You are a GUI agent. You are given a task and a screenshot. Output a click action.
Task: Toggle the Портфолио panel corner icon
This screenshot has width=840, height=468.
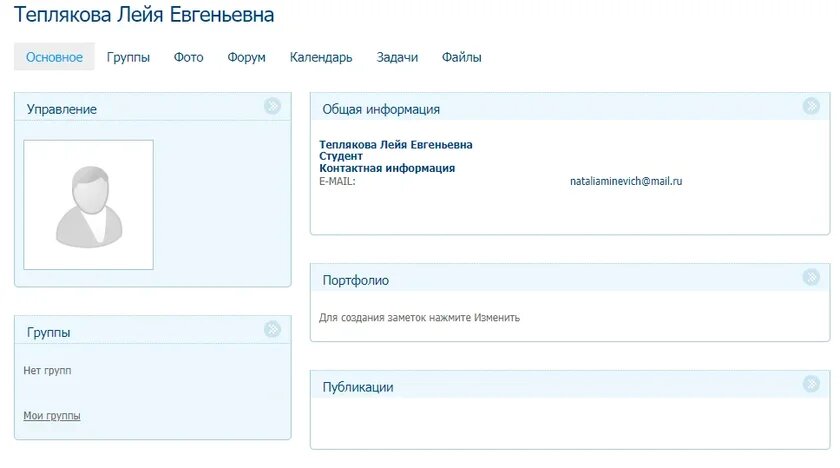[x=811, y=277]
